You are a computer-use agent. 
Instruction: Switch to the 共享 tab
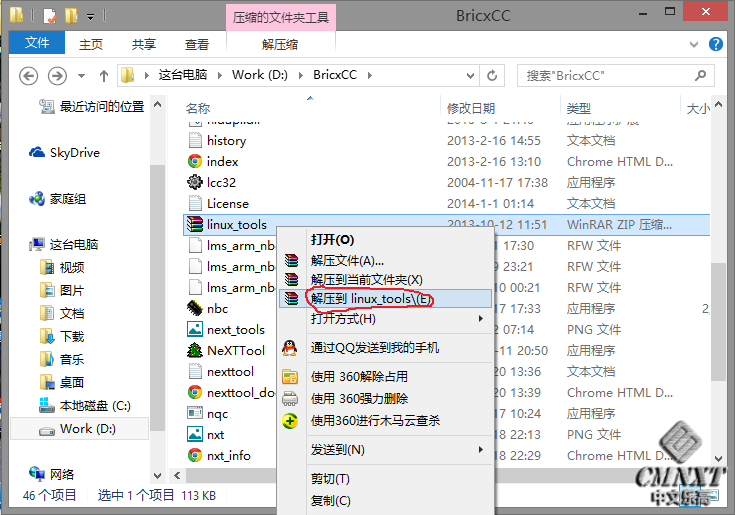(x=144, y=44)
